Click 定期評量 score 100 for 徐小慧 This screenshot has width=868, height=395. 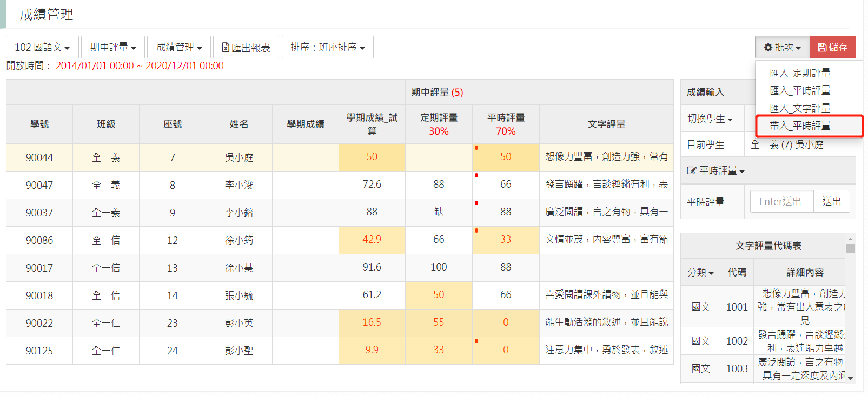point(439,267)
